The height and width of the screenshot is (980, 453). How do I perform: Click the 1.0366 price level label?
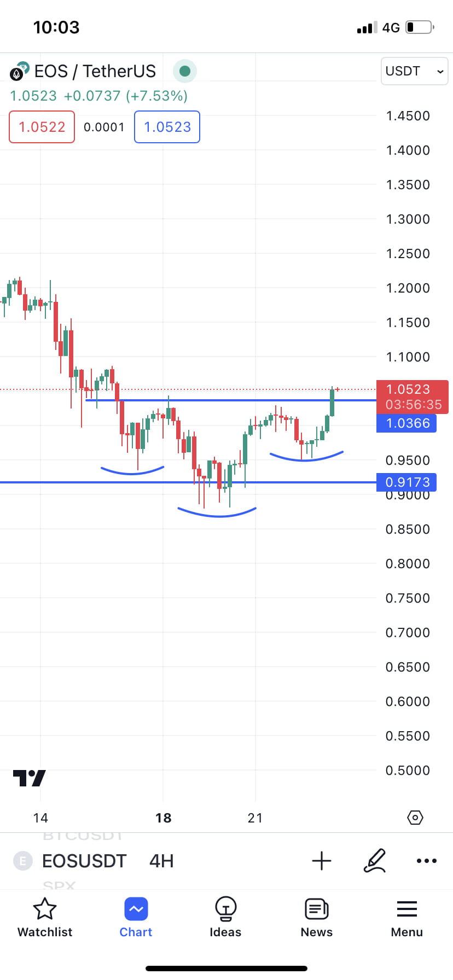pos(406,423)
